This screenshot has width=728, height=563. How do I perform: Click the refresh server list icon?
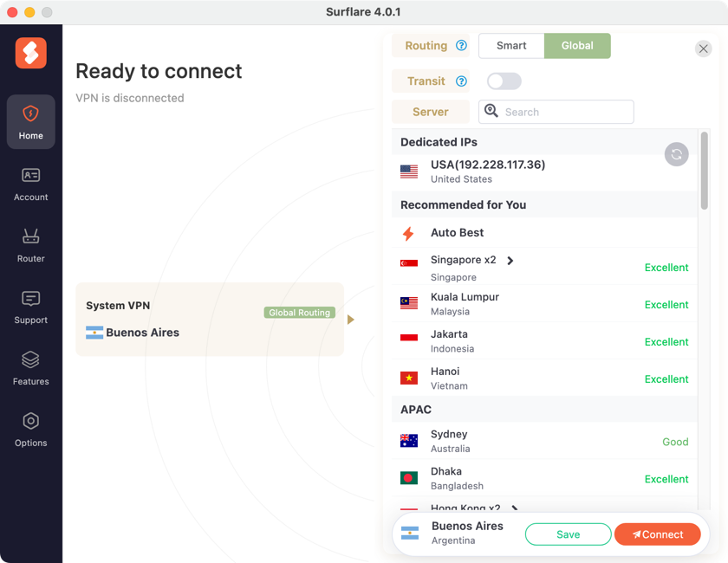[x=676, y=154]
